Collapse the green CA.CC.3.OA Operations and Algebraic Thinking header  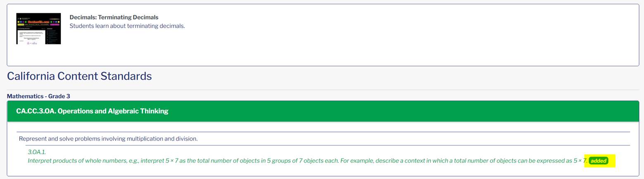[x=323, y=111]
